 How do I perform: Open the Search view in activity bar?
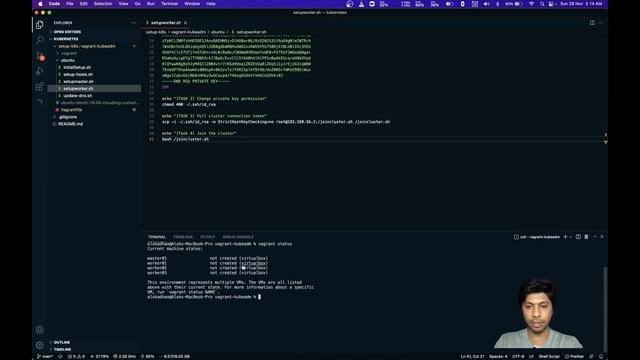tap(40, 40)
